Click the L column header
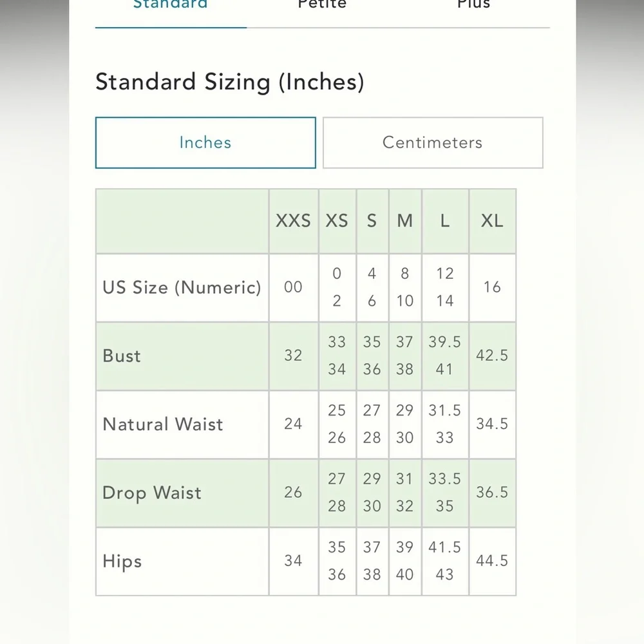The height and width of the screenshot is (644, 644). (x=444, y=221)
